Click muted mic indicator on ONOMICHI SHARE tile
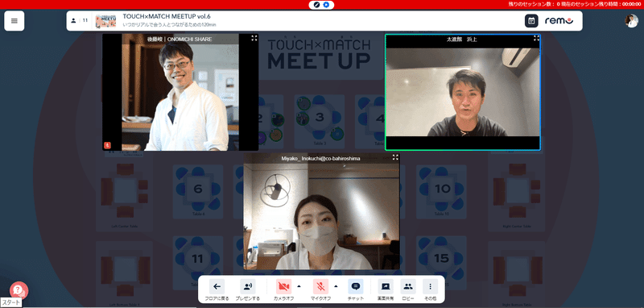 pyautogui.click(x=107, y=145)
